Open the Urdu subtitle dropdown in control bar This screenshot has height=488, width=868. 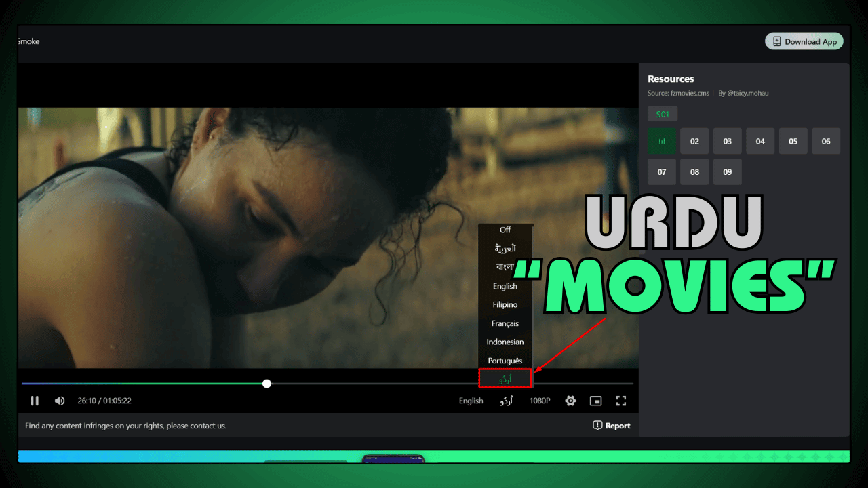coord(507,401)
